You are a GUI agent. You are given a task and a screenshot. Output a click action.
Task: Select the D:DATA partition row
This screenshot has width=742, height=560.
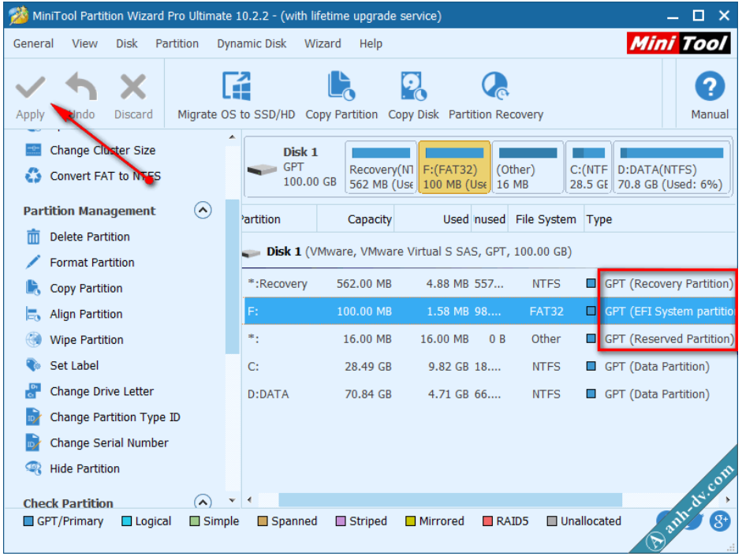pyautogui.click(x=490, y=394)
